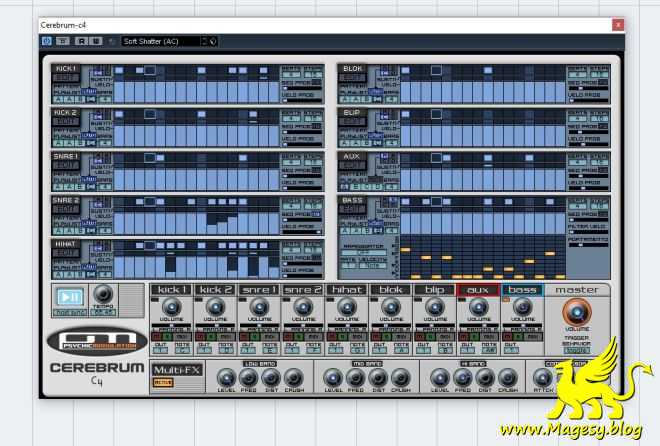Select the bass mixer tab
Screen dimensions: 660x446
[522, 289]
